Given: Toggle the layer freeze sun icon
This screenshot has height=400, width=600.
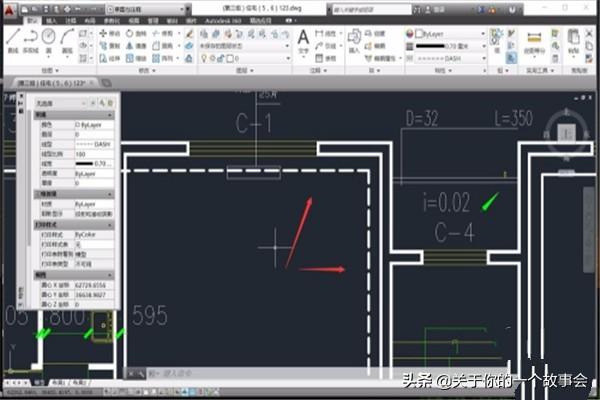Looking at the screenshot, I should coord(213,59).
